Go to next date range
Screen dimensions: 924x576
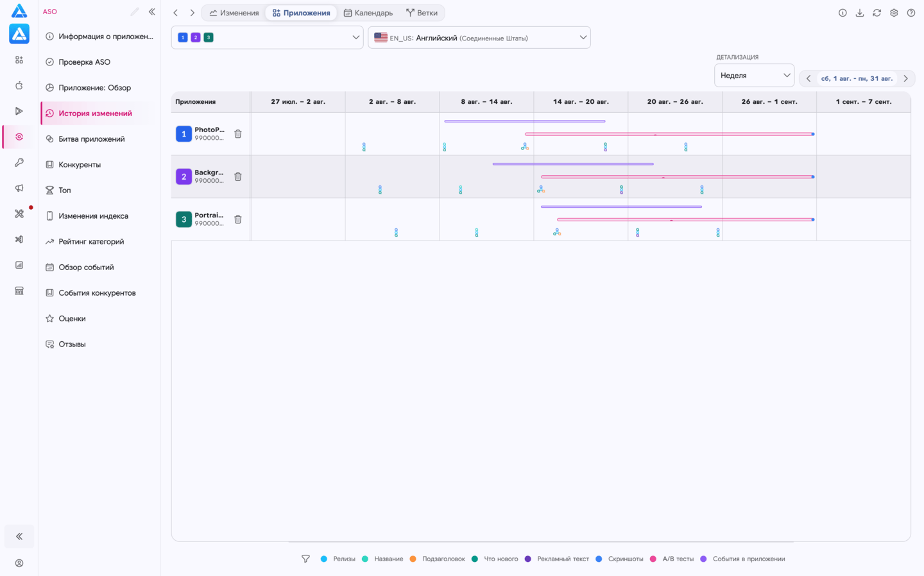(905, 79)
